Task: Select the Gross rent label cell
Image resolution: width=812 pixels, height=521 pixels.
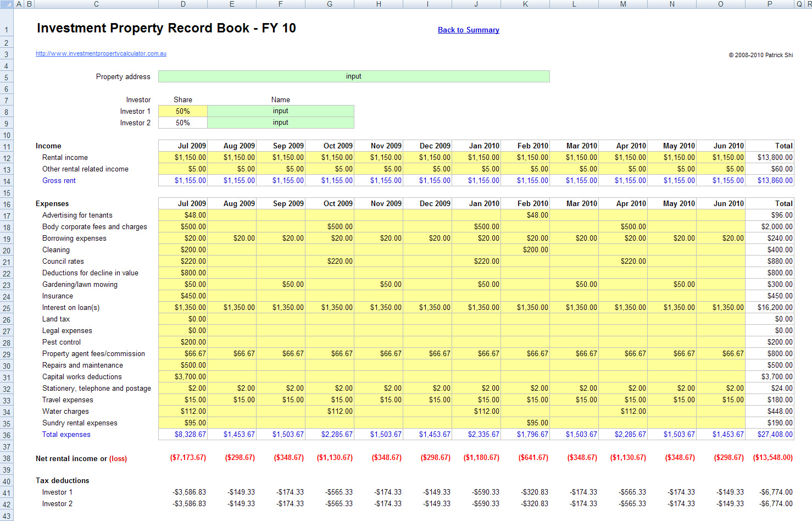Action: click(x=59, y=180)
